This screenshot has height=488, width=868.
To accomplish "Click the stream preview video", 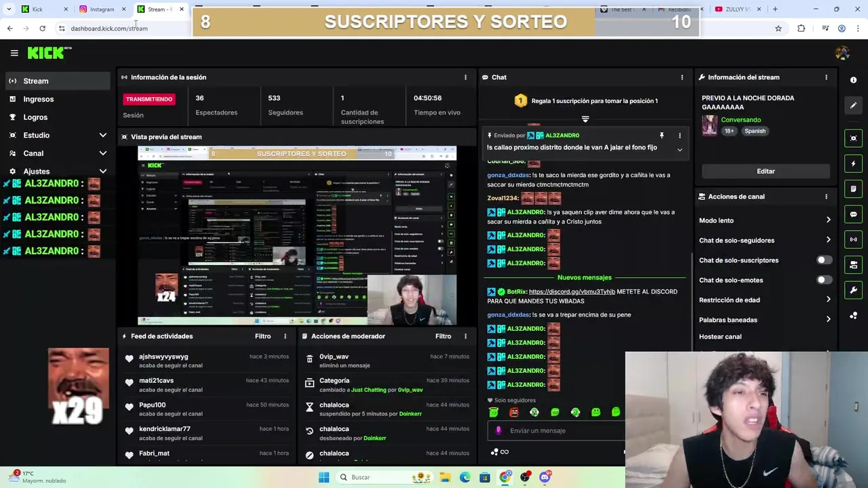I will tap(297, 235).
